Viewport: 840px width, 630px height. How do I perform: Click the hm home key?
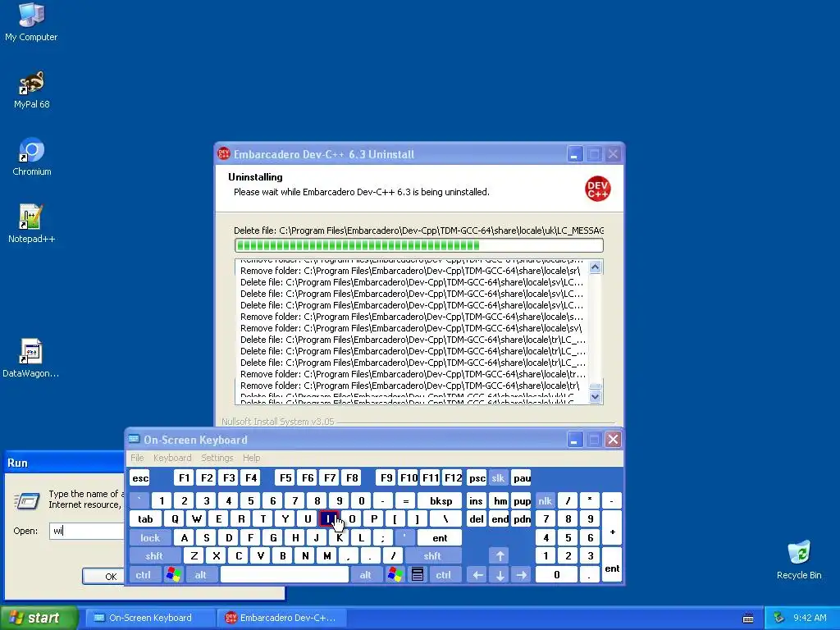pyautogui.click(x=500, y=501)
